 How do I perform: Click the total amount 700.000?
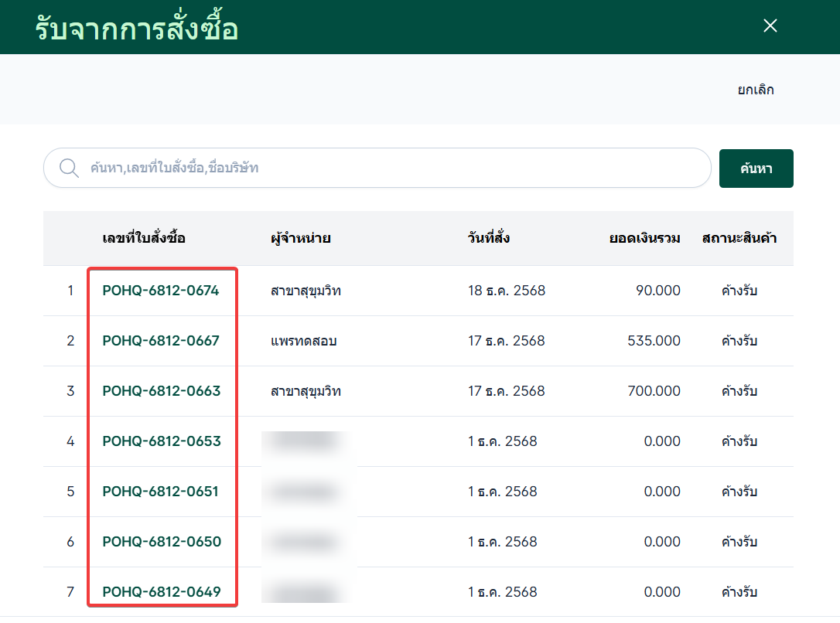(x=654, y=391)
